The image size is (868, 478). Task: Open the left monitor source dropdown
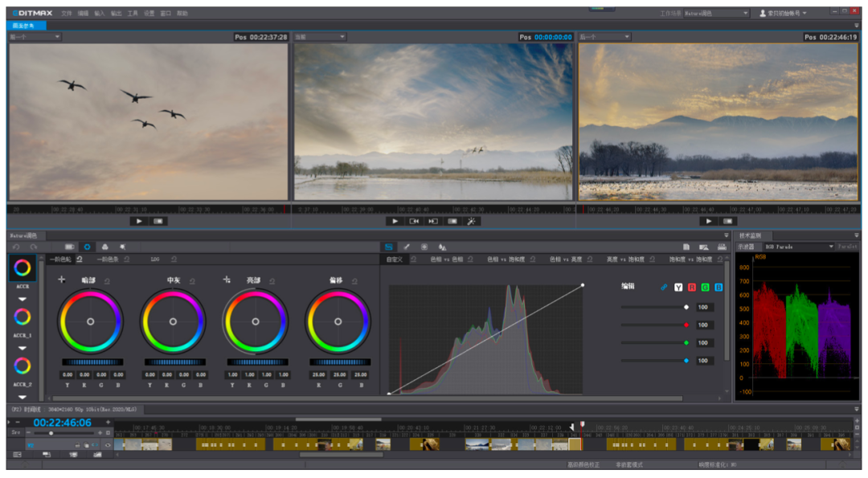35,36
